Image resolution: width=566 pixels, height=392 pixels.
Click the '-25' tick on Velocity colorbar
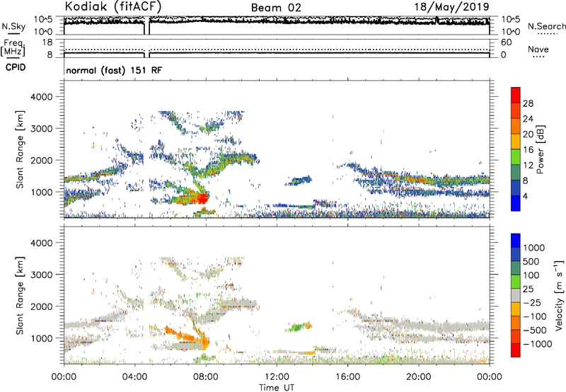[532, 303]
